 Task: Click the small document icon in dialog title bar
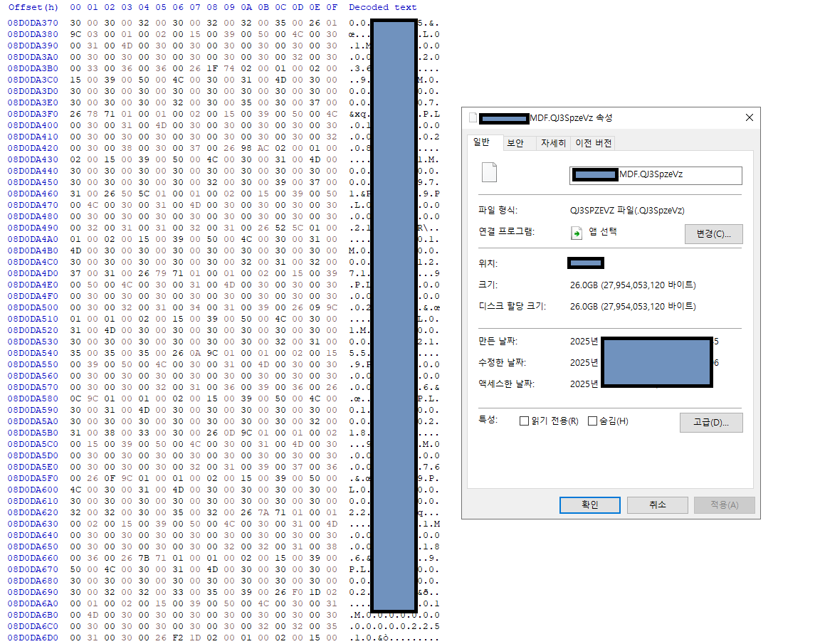(473, 117)
